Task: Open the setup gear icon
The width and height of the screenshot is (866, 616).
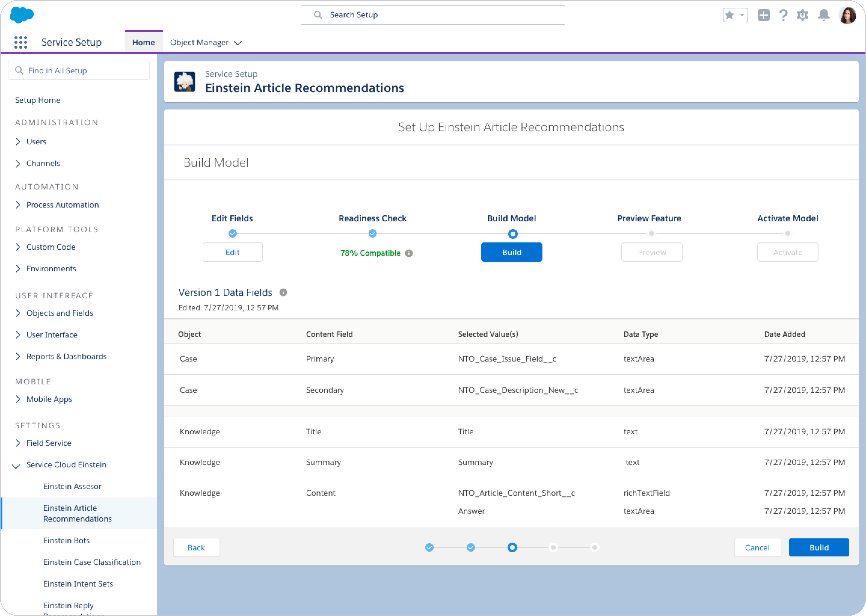Action: tap(803, 15)
